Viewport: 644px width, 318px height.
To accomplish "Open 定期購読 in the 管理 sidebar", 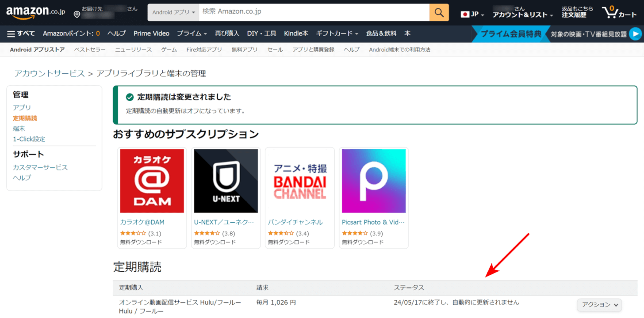I will pyautogui.click(x=25, y=118).
